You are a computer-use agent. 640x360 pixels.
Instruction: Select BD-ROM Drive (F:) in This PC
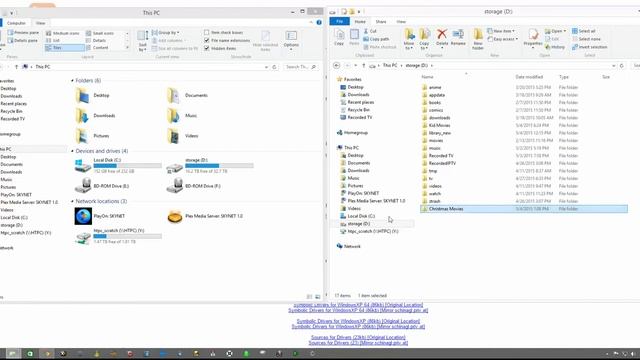point(194,186)
